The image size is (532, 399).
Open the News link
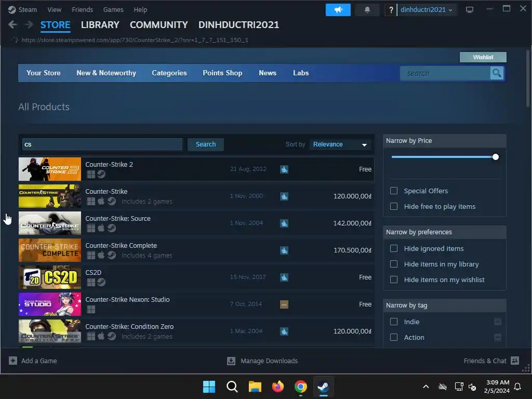coord(268,73)
